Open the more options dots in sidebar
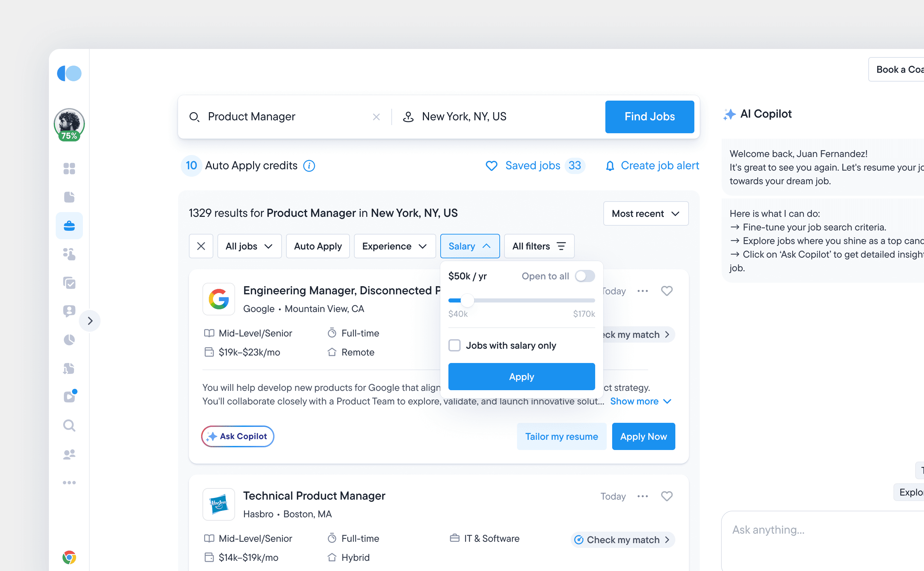 coord(69,482)
